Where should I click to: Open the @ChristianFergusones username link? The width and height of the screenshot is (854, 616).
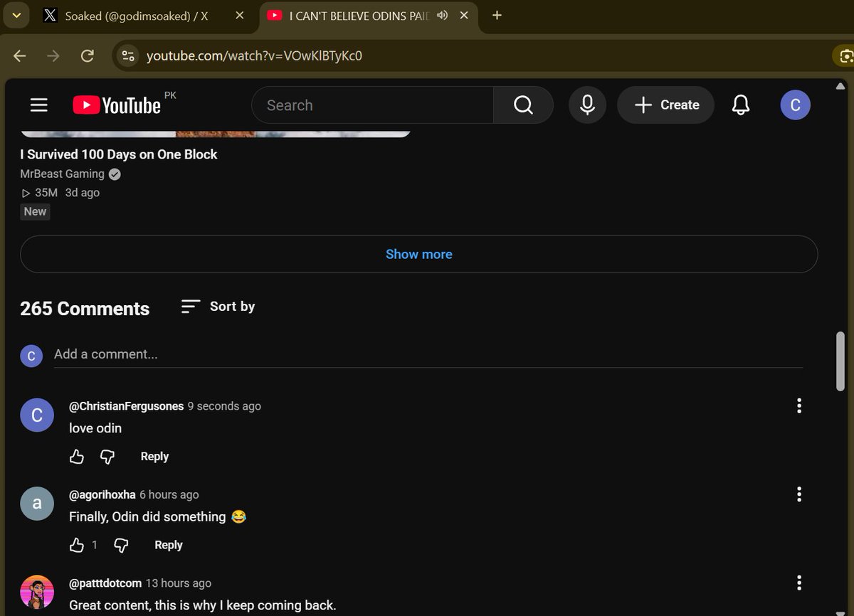coord(126,406)
